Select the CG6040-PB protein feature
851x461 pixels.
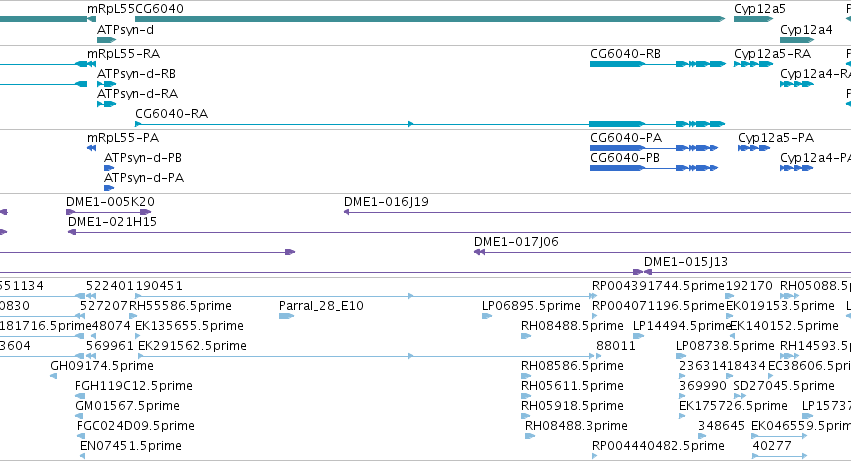(x=654, y=168)
